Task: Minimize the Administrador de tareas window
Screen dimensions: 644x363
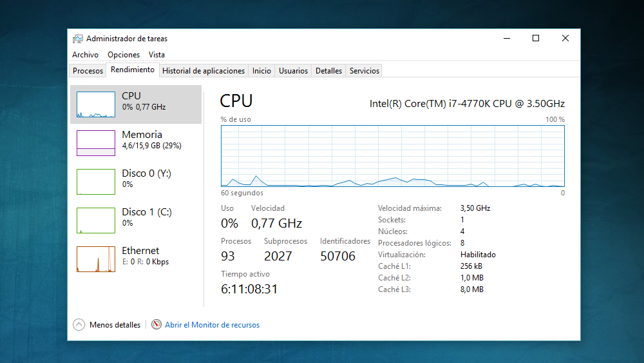Action: pos(507,38)
